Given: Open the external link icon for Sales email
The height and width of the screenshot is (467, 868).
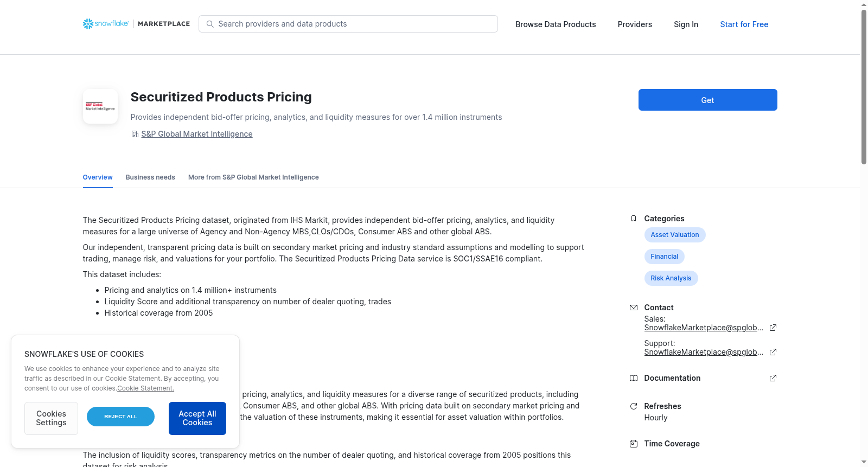Looking at the screenshot, I should (x=773, y=328).
